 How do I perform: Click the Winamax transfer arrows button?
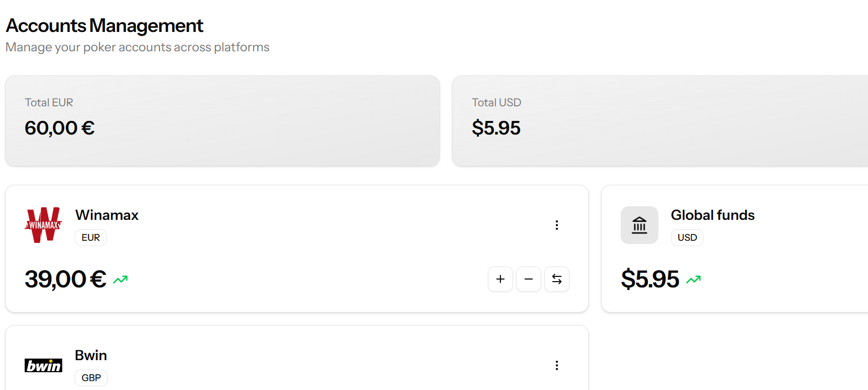(557, 279)
